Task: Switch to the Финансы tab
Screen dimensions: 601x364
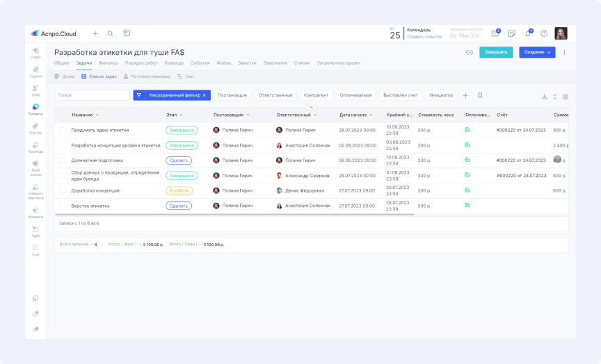Action: [108, 63]
